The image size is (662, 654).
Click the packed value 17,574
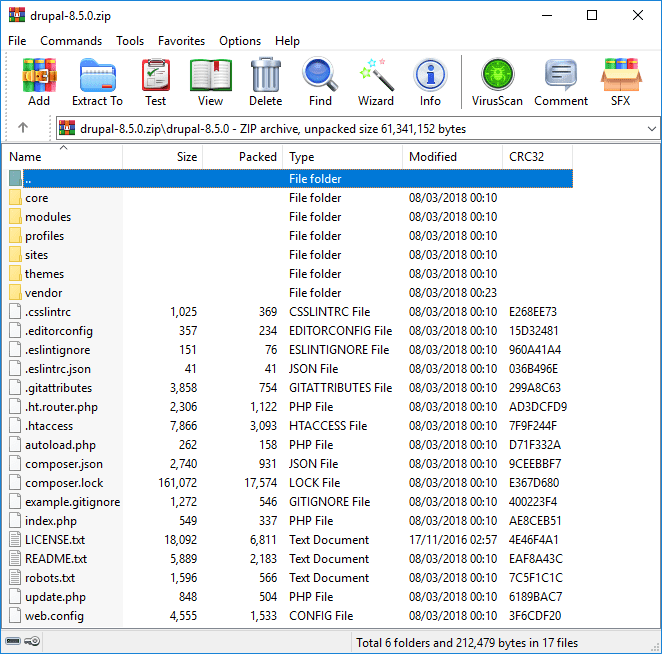tap(260, 483)
